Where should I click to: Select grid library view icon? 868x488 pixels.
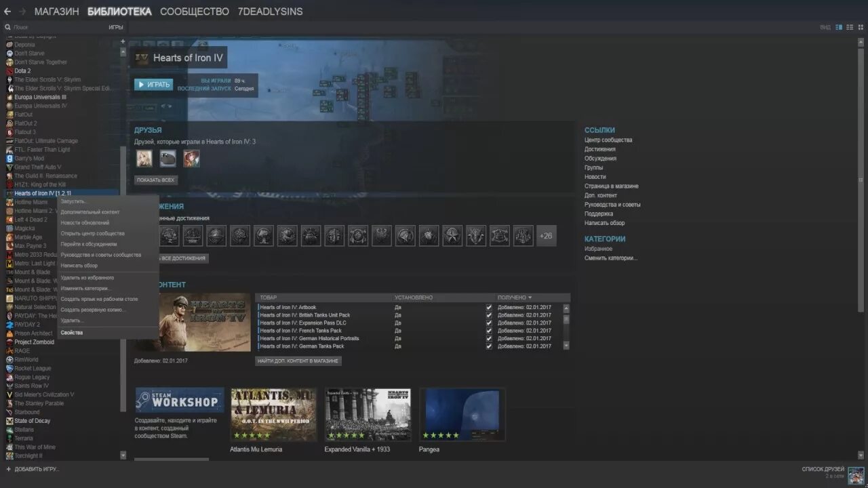(861, 27)
